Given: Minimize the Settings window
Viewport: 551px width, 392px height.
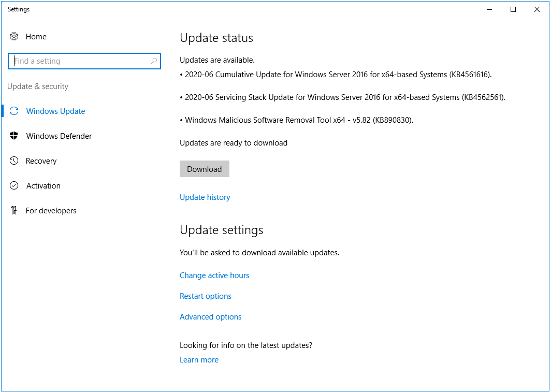Looking at the screenshot, I should [x=489, y=9].
